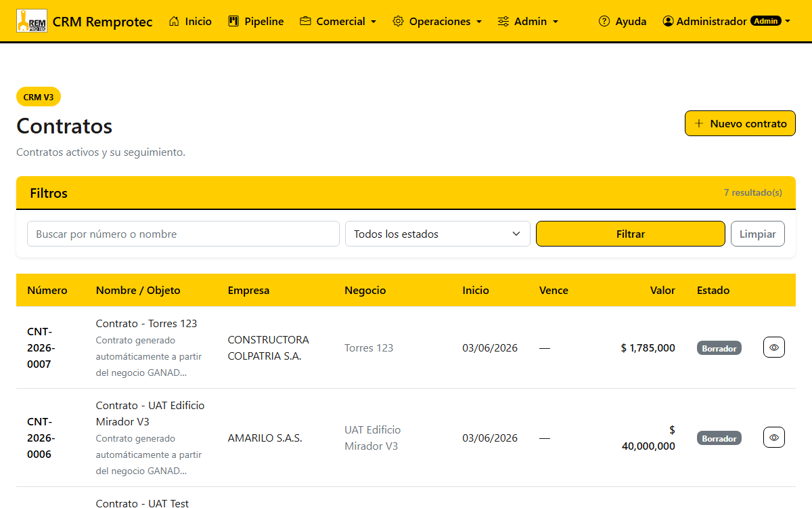Click Contrato - UAT Edificio Mirador V3
Image resolution: width=812 pixels, height=508 pixels.
tap(150, 413)
